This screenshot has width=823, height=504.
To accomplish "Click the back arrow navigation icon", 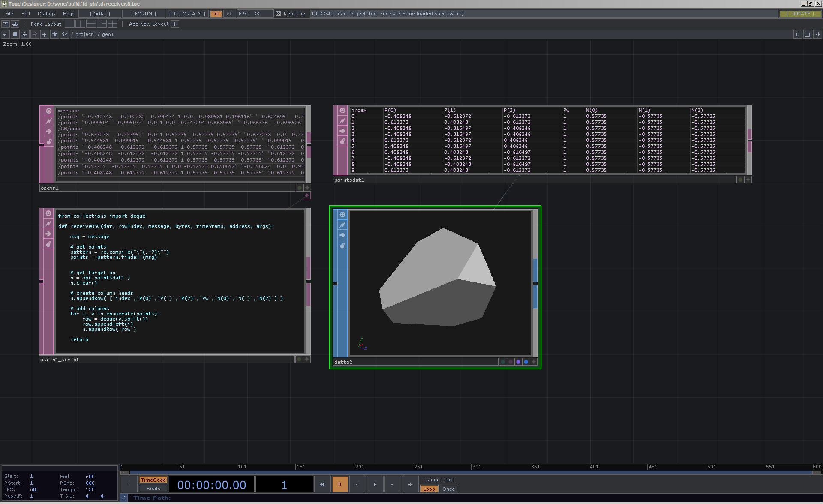I will (25, 34).
